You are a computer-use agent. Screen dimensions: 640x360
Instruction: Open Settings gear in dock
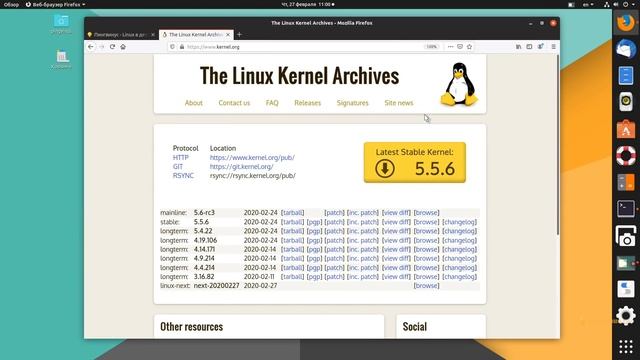(x=626, y=316)
